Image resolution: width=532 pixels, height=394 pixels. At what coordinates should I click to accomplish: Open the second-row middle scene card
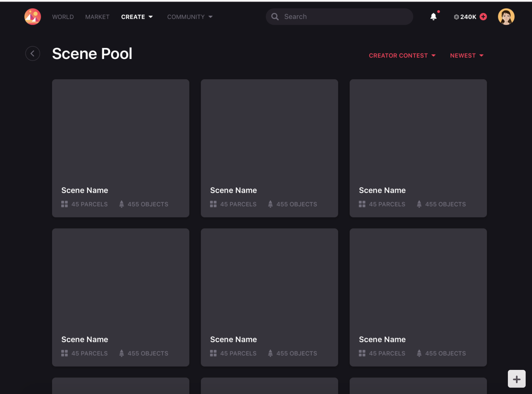(x=269, y=297)
